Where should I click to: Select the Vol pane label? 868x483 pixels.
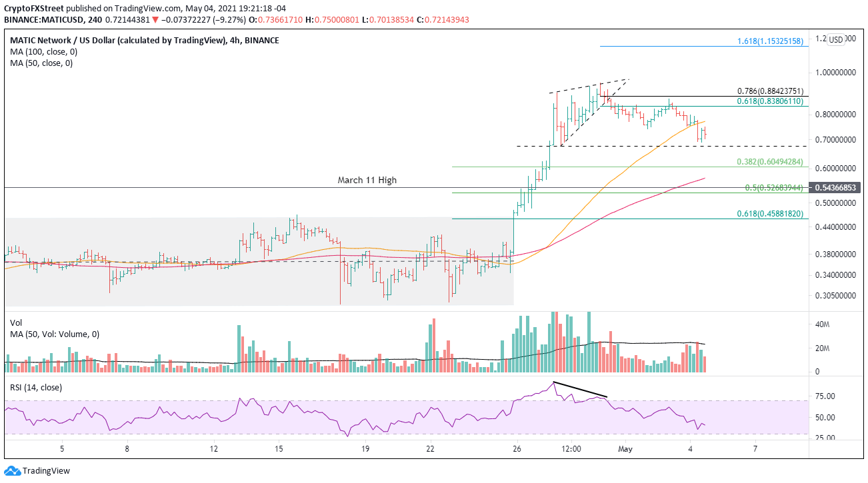(x=16, y=322)
